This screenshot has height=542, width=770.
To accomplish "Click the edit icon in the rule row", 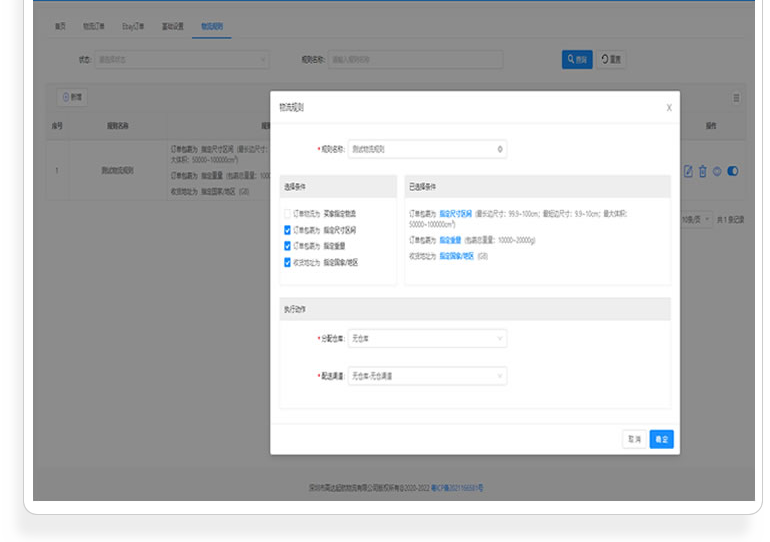I will pos(688,171).
